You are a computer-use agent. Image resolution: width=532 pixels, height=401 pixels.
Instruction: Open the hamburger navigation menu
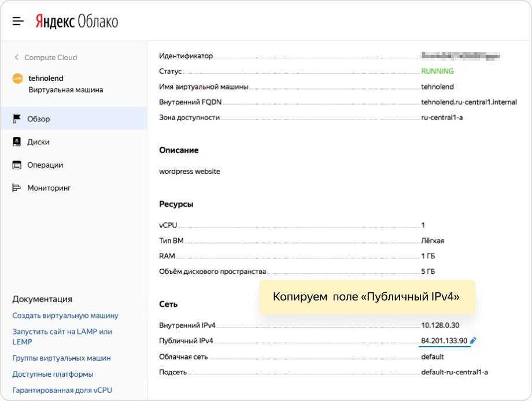[19, 21]
